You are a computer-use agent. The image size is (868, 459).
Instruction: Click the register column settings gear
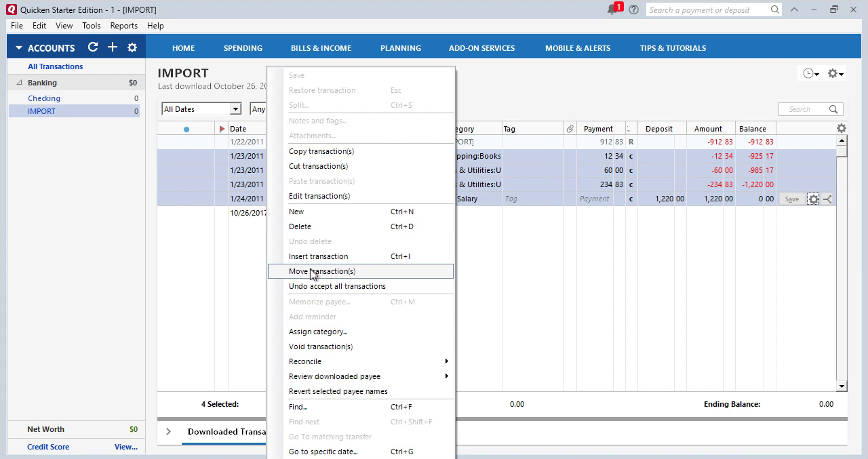pyautogui.click(x=842, y=128)
